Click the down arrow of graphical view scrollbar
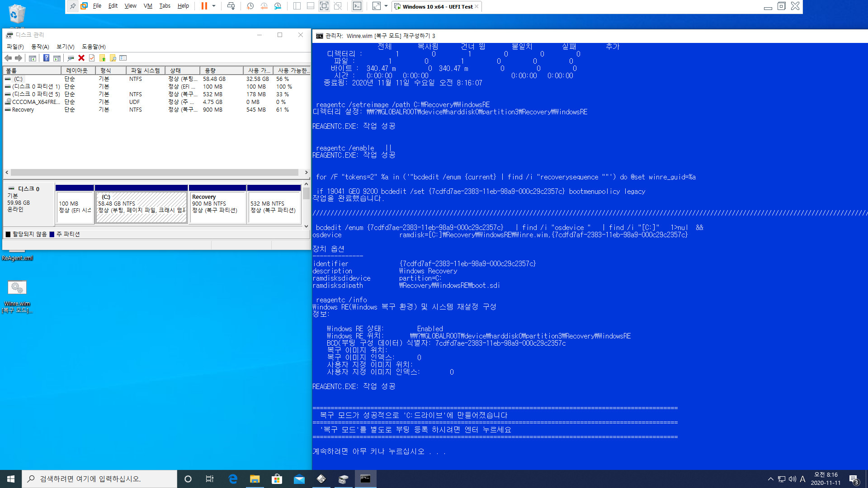The image size is (868, 488). coord(306,226)
